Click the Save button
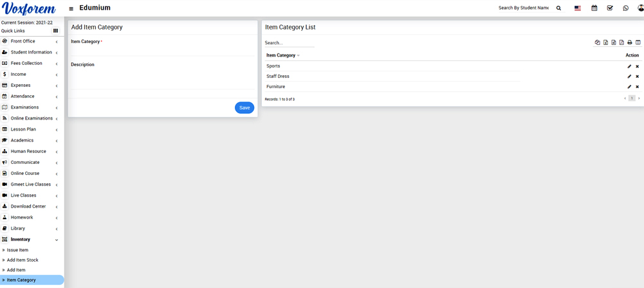Viewport: 644px width, 288px height. (x=244, y=107)
